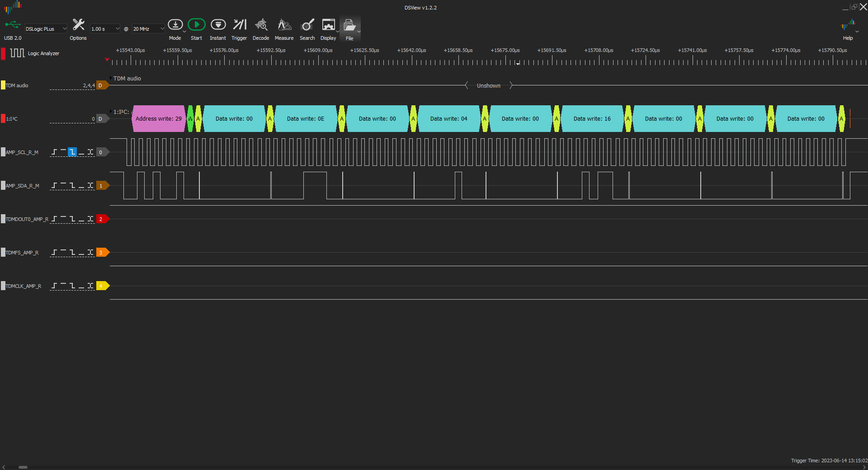Click the scroll-left arrow at bottom
Image resolution: width=868 pixels, height=470 pixels.
pos(4,467)
